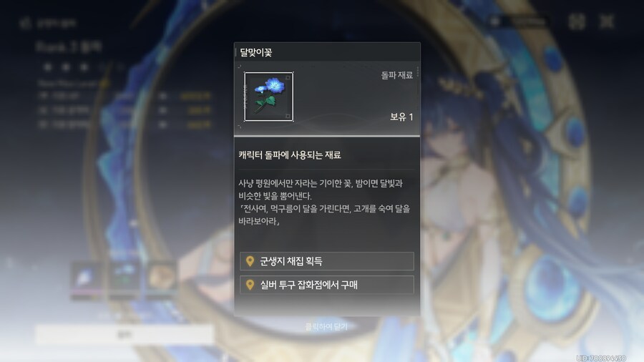Click 클릭하여 닫기 to dismiss popup
Screen dimensions: 644x362
[326, 327]
